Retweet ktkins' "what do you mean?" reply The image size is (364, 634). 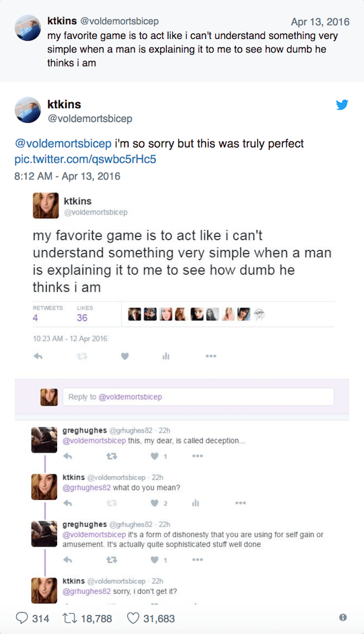tap(110, 502)
